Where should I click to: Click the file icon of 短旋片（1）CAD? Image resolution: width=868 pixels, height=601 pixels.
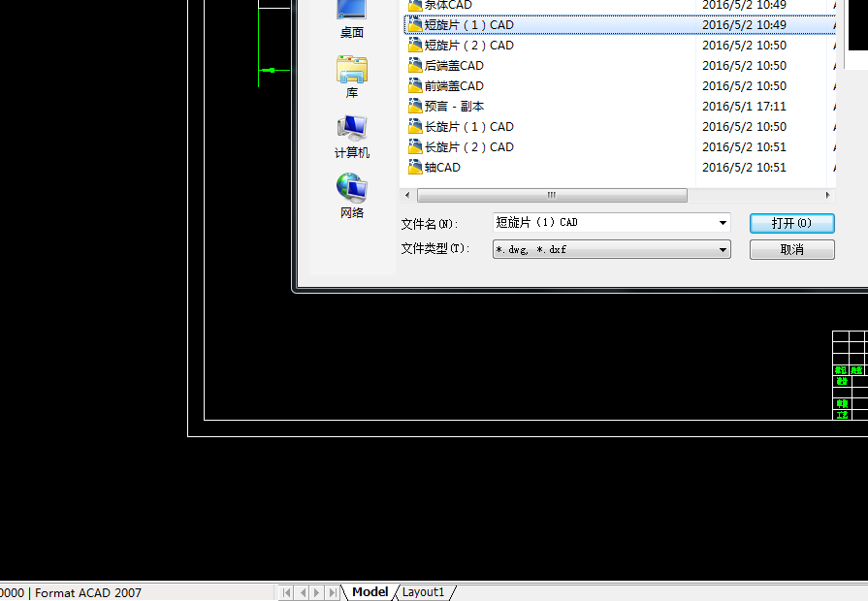(x=415, y=25)
